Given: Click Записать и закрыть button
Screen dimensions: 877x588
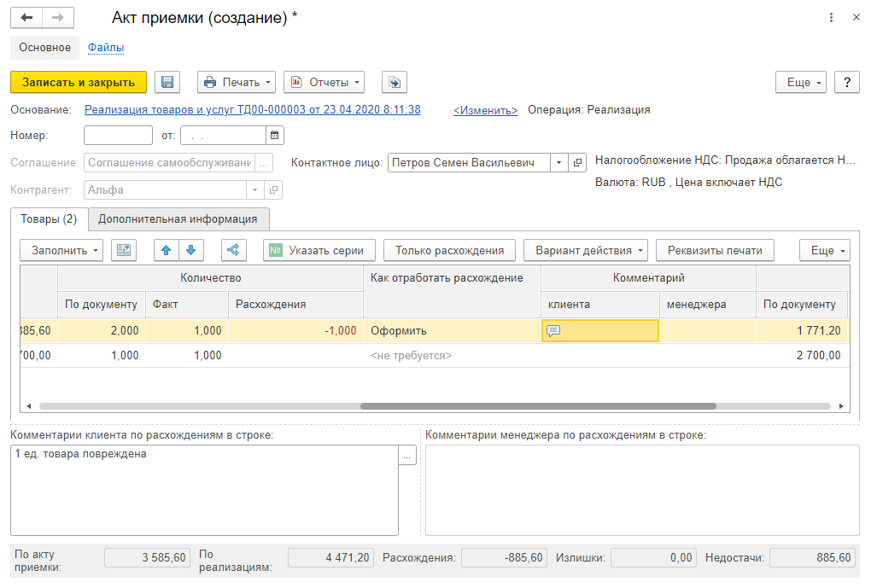Looking at the screenshot, I should coord(79,82).
